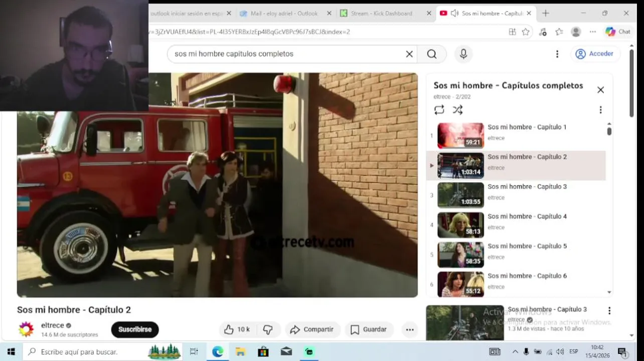The width and height of the screenshot is (644, 361).
Task: Toggle playlist loop mode
Action: (439, 110)
